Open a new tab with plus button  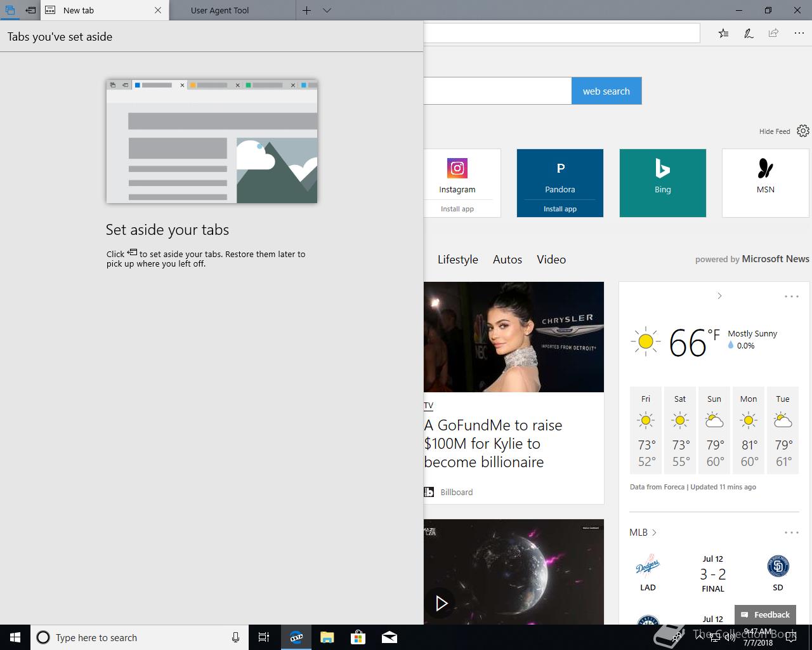tap(306, 10)
